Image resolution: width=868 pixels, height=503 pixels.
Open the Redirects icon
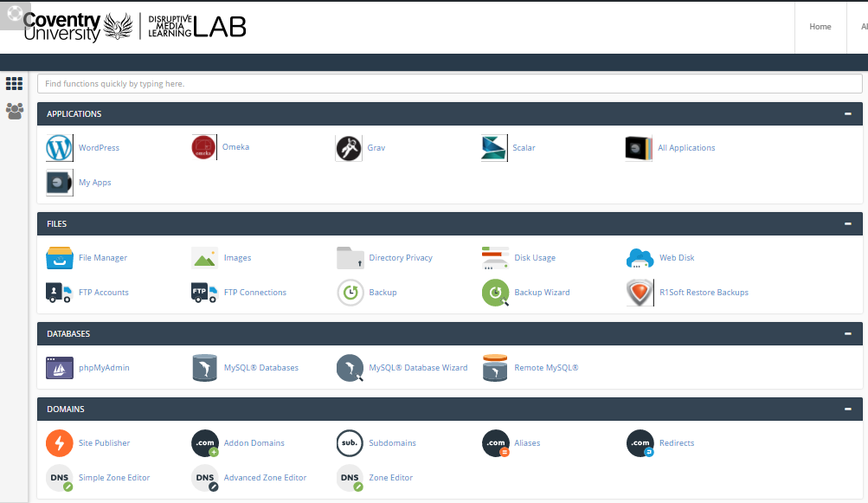640,443
